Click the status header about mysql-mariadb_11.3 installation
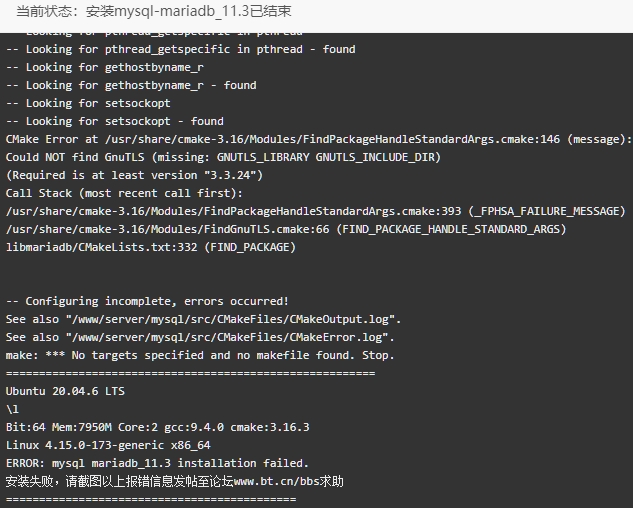 [154, 11]
